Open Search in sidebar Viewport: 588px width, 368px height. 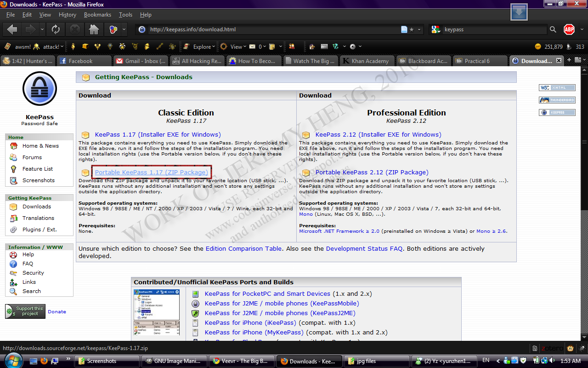31,291
